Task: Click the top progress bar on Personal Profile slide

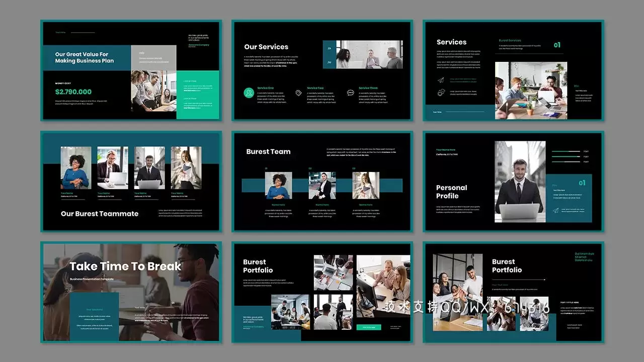Action: 566,151
